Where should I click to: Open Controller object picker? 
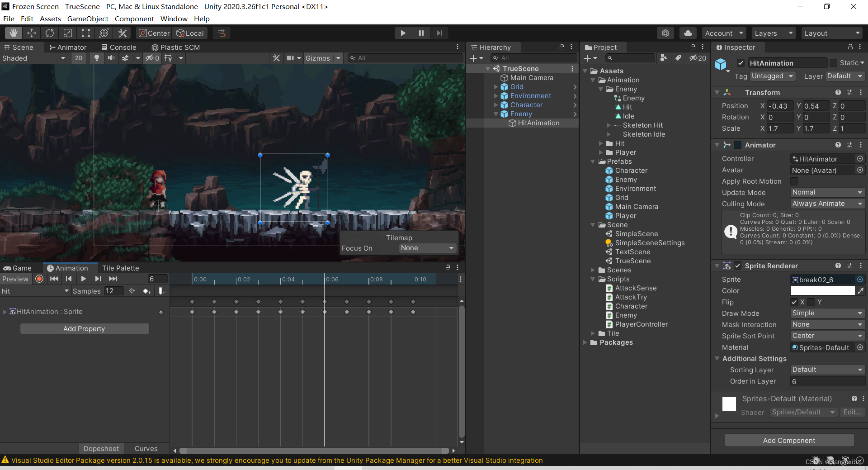860,159
